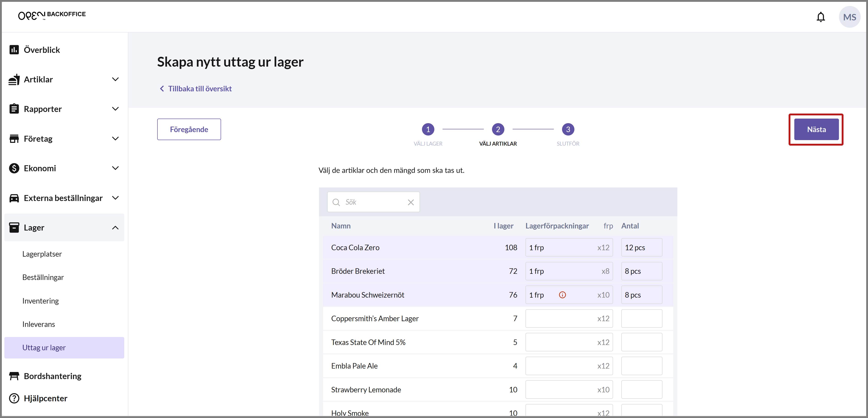Select the Texas State Of Mind 5% name

[368, 342]
